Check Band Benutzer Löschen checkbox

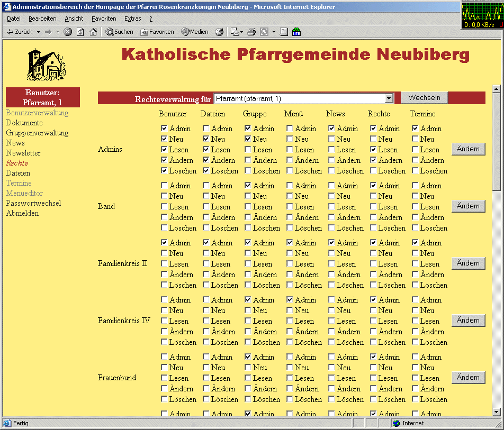click(x=164, y=227)
